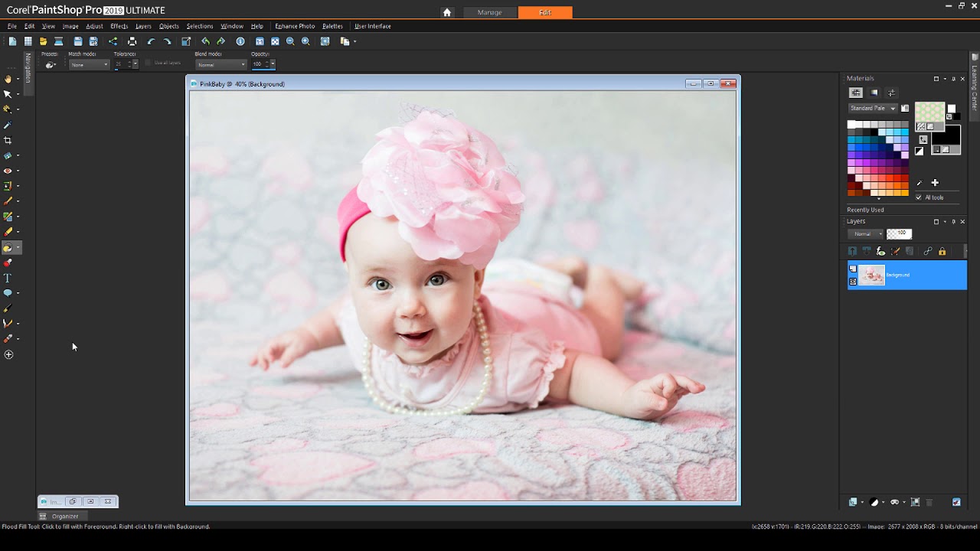Image resolution: width=980 pixels, height=551 pixels.
Task: Open the File menu
Action: [12, 26]
